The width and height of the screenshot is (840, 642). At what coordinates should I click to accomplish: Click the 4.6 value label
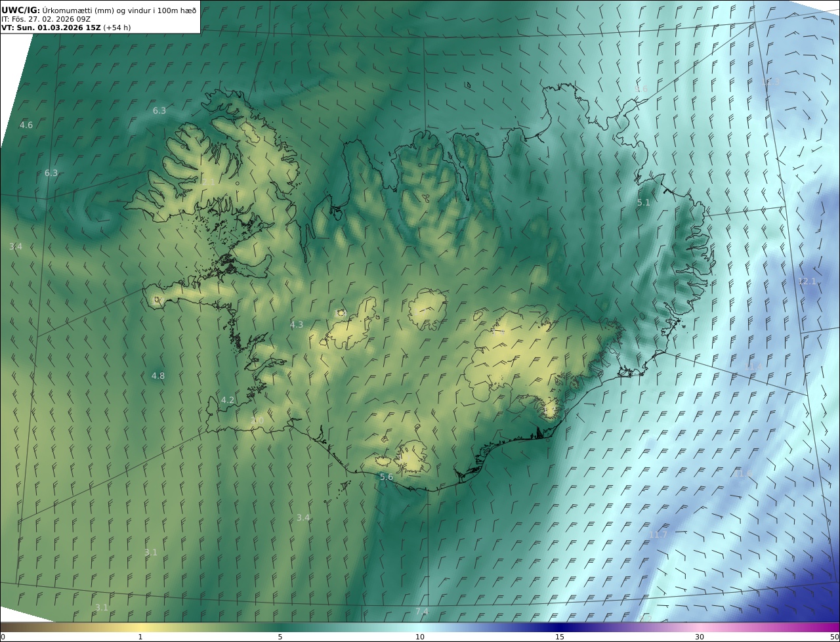pos(26,125)
